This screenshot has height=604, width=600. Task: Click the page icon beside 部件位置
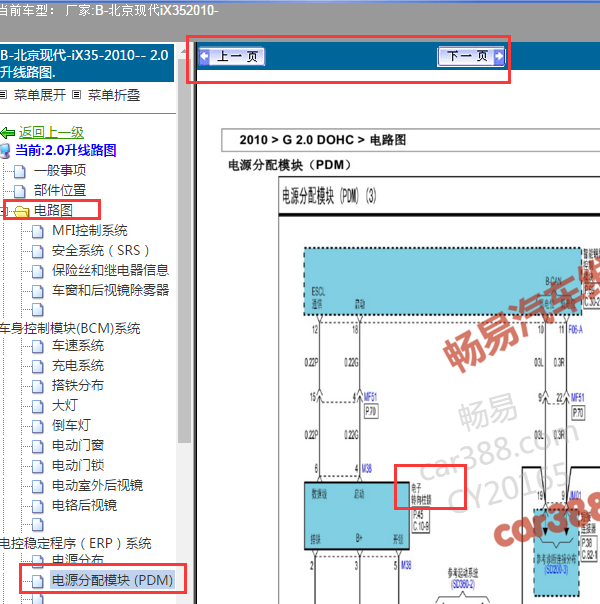[x=20, y=191]
